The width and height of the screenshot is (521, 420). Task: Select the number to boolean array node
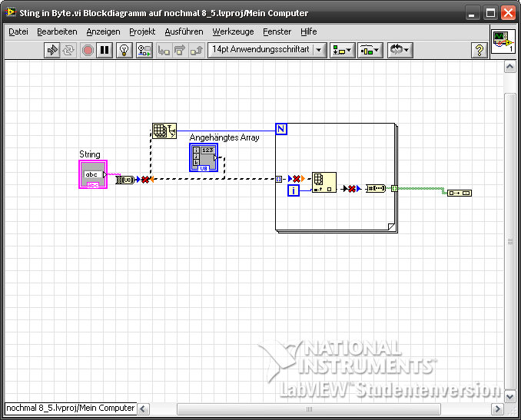click(376, 189)
